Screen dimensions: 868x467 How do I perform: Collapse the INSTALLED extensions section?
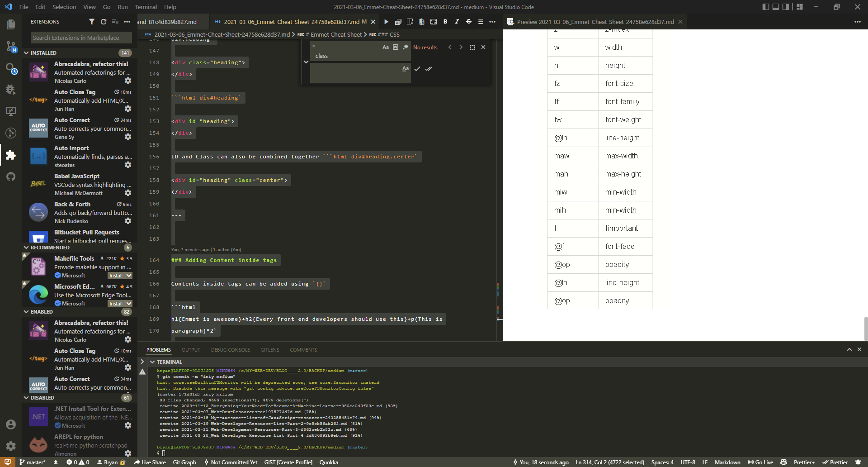26,53
